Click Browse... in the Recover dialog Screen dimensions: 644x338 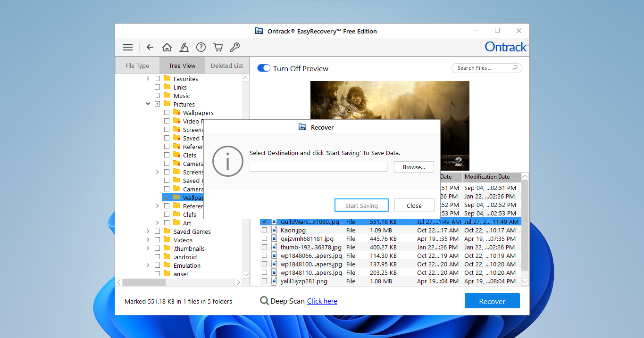point(414,167)
